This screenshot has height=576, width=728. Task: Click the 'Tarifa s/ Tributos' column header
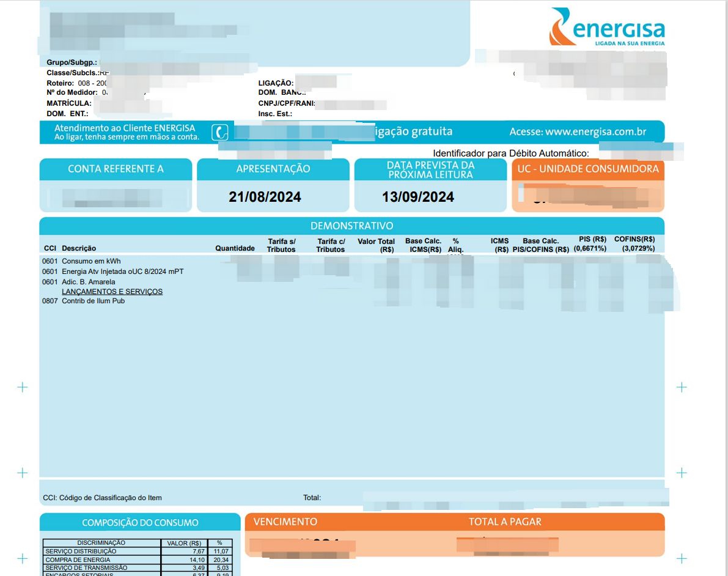coord(281,245)
